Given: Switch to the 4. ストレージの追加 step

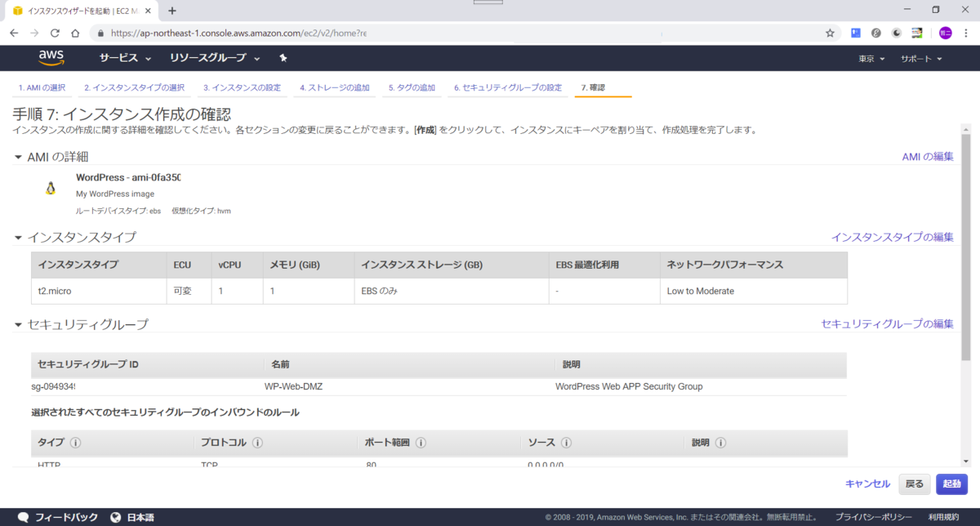Looking at the screenshot, I should [334, 87].
